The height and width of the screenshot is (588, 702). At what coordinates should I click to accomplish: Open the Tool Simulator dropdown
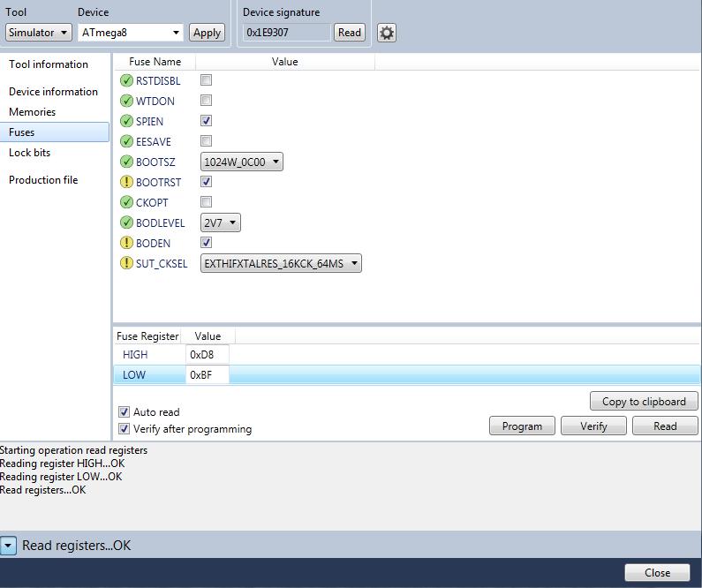38,33
